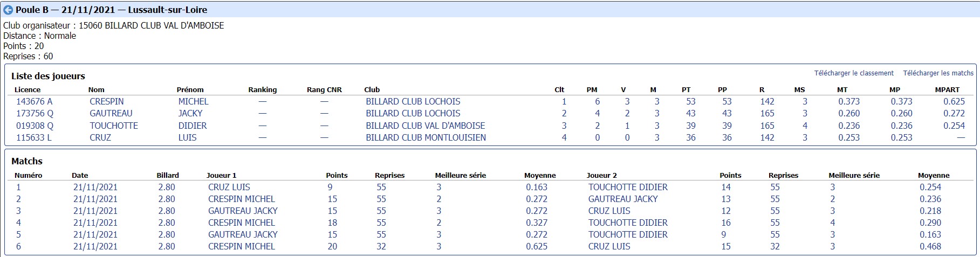
Task: Click the Billard column header in Matchs
Action: coord(168,175)
